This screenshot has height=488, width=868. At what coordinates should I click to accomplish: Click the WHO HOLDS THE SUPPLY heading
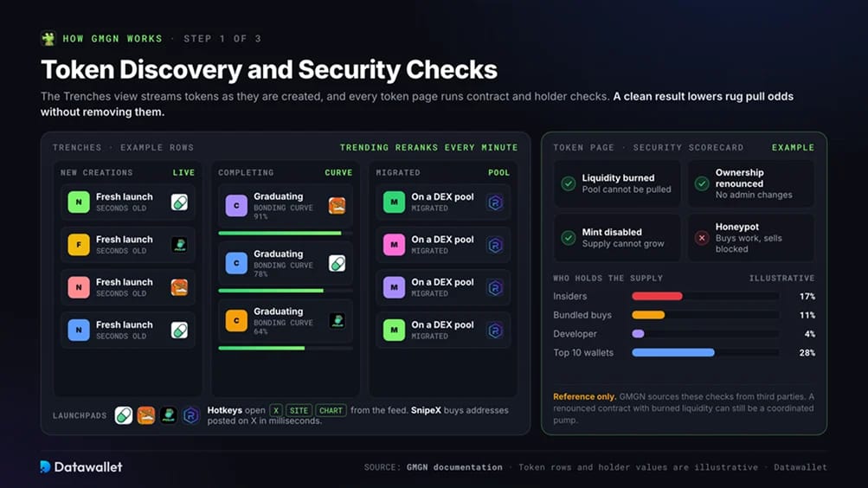pos(608,279)
